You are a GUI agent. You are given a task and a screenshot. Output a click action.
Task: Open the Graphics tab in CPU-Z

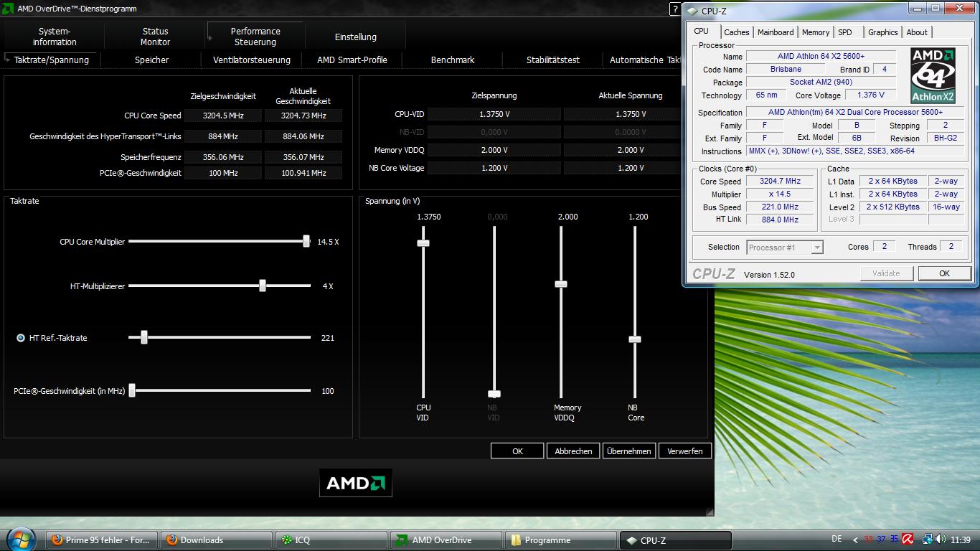[882, 32]
